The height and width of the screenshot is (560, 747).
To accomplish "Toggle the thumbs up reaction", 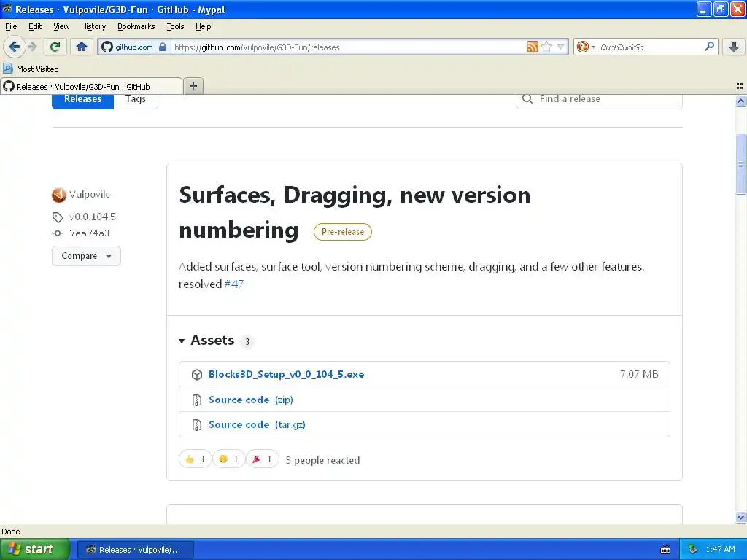I will 195,459.
